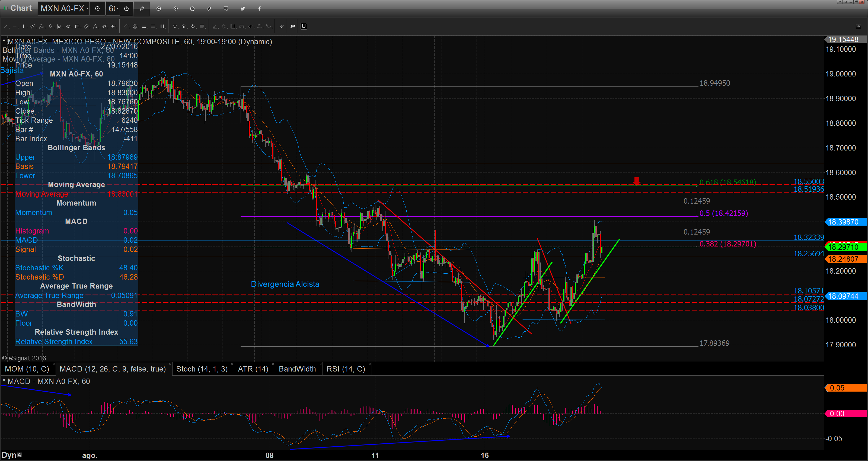868x461 pixels.
Task: Open the 60 interval dropdown arrow
Action: coord(117,8)
